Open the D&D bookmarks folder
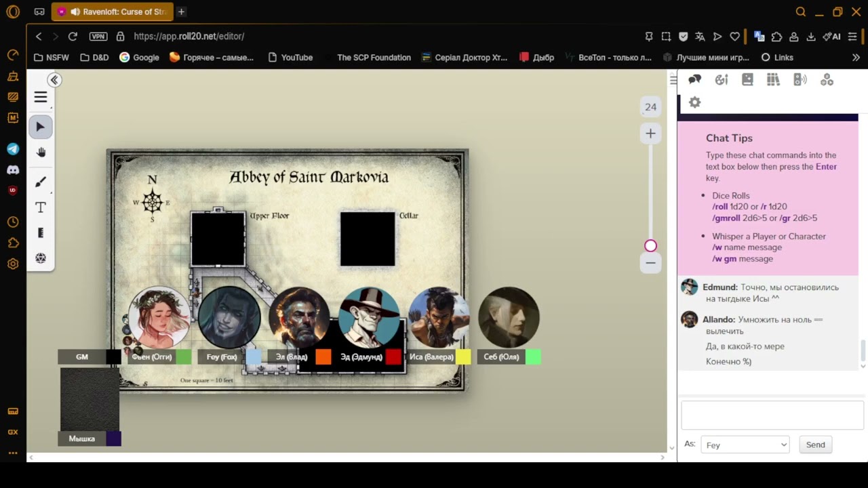This screenshot has width=868, height=488. 94,58
